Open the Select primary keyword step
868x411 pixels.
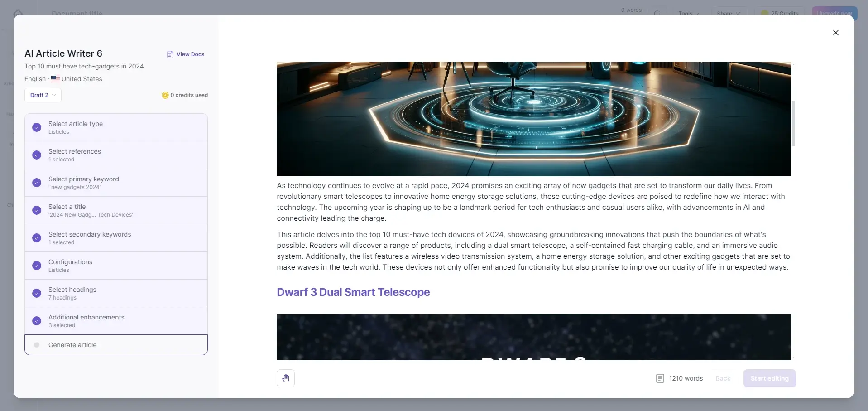pyautogui.click(x=116, y=183)
